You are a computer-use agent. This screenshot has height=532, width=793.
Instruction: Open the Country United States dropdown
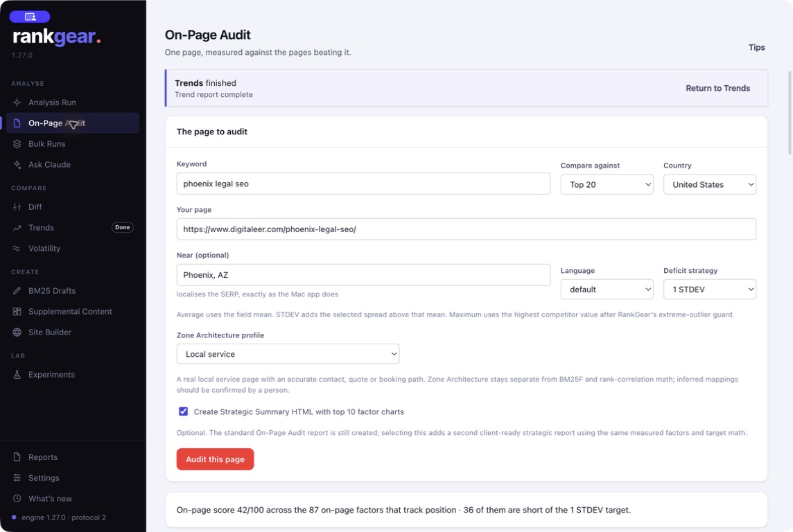[710, 184]
